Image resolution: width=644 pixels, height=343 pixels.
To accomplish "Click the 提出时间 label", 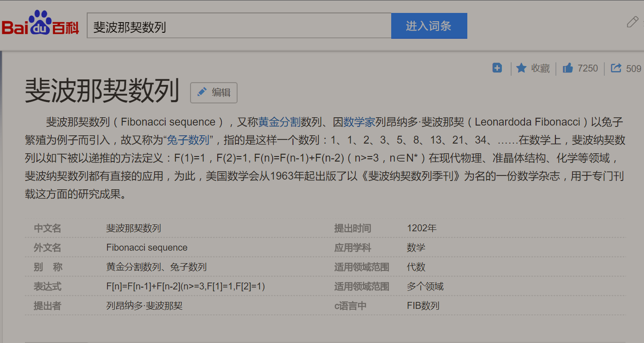I will click(353, 228).
